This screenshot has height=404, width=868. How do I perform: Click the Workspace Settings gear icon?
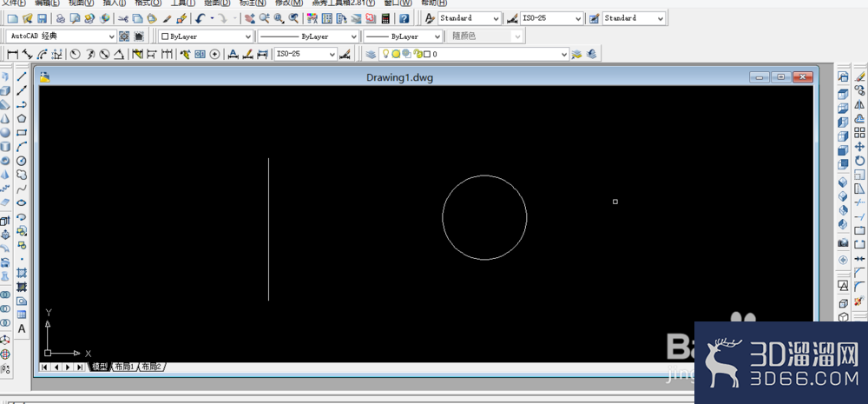click(124, 36)
